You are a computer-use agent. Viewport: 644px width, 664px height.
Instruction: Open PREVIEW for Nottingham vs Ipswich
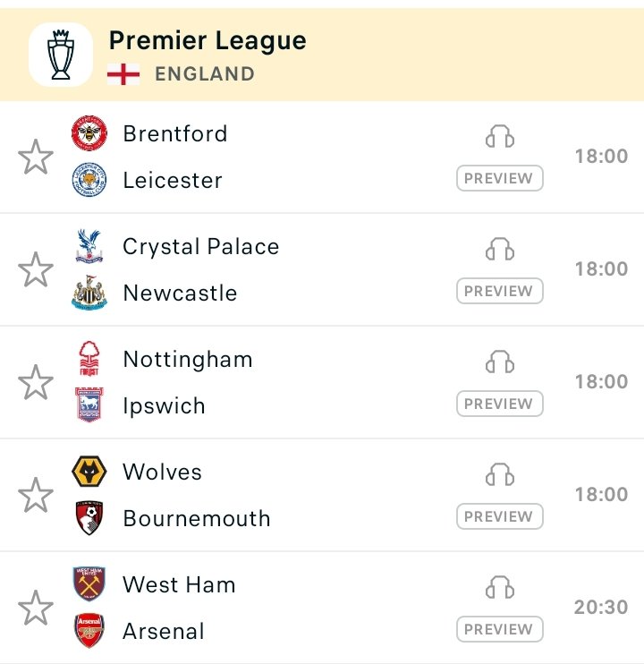[500, 404]
